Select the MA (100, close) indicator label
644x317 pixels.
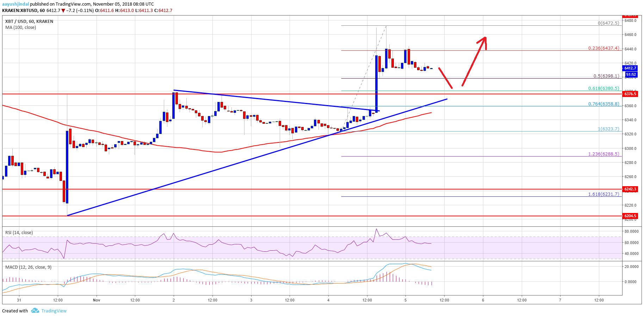pyautogui.click(x=20, y=28)
